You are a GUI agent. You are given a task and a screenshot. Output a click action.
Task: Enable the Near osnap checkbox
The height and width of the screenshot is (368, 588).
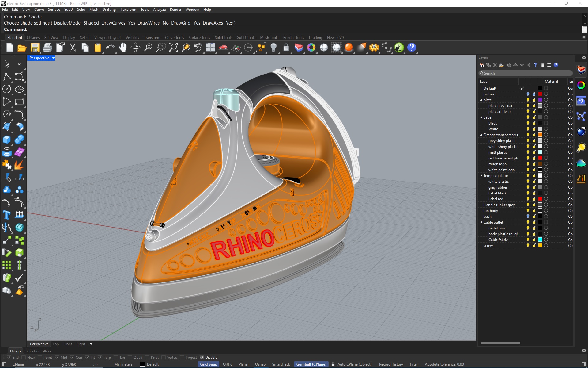[x=24, y=358]
